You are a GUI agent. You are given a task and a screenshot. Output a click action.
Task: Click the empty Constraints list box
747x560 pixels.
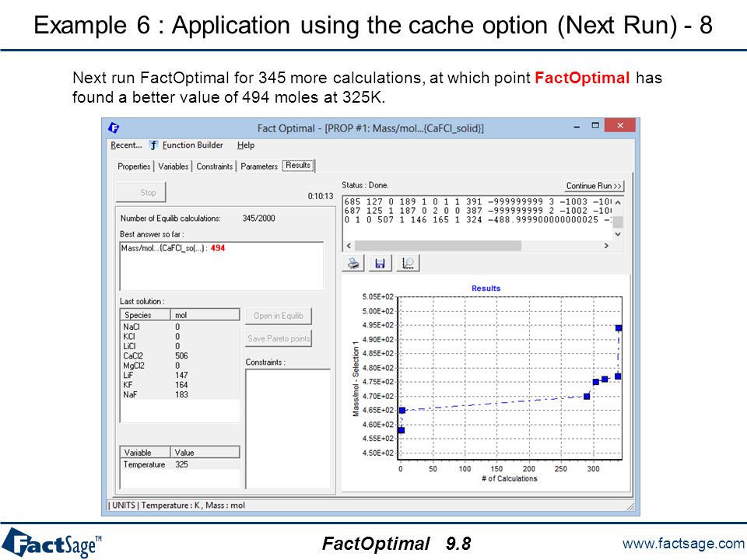[x=288, y=429]
